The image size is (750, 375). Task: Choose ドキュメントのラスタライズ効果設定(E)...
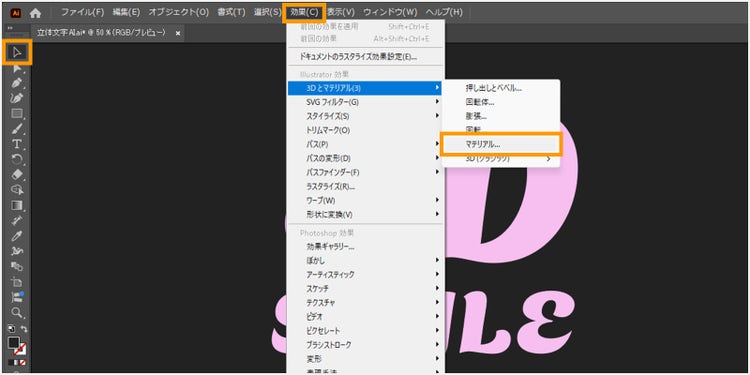pos(366,57)
